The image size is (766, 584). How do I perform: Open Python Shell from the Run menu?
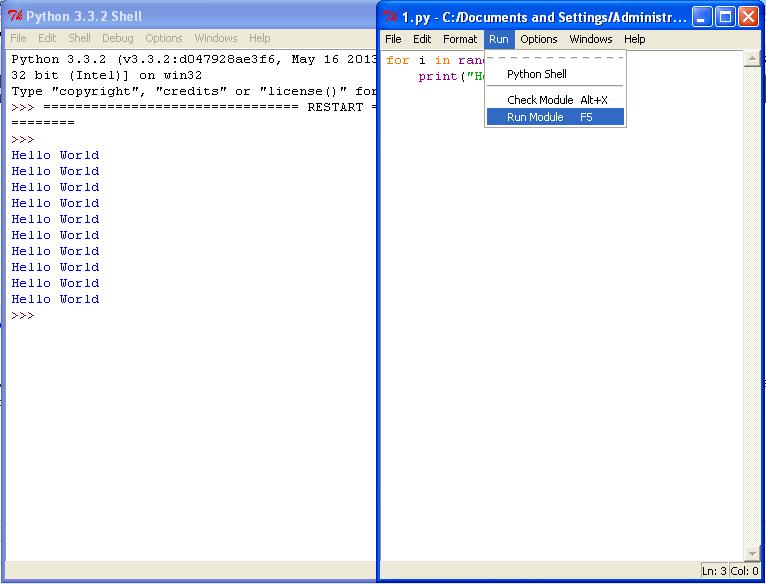tap(536, 74)
